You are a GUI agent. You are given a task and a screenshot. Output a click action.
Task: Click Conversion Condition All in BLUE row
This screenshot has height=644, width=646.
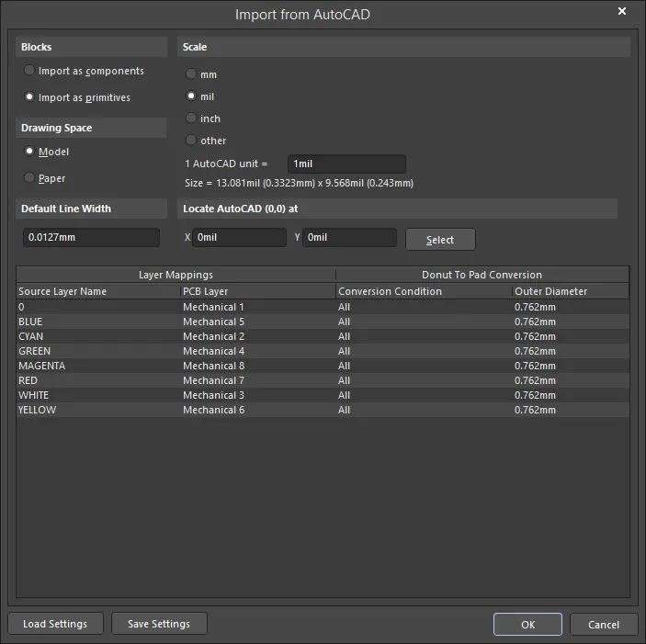pyautogui.click(x=424, y=322)
